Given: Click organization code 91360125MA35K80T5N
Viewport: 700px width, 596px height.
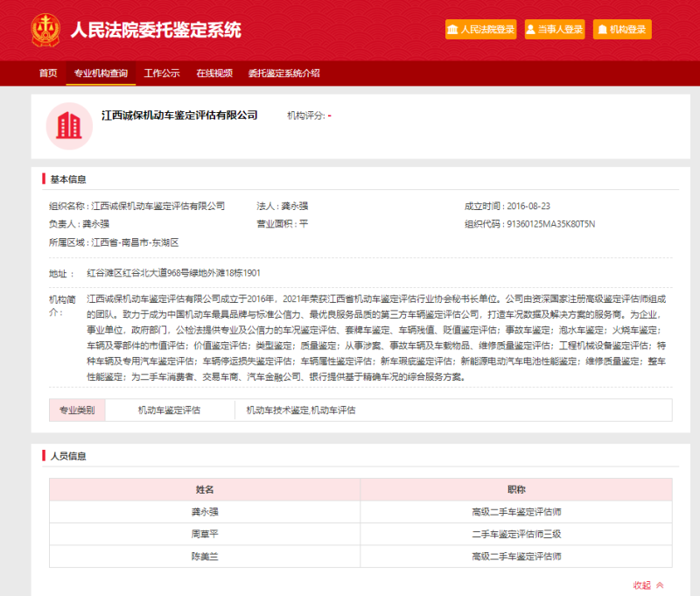Looking at the screenshot, I should 551,224.
